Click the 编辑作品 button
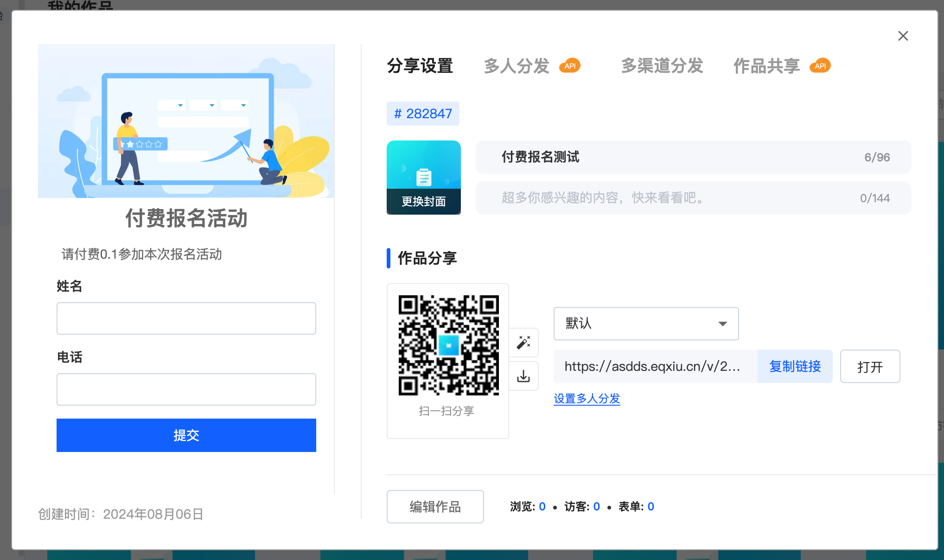Screen dimensions: 944x560 (435, 507)
